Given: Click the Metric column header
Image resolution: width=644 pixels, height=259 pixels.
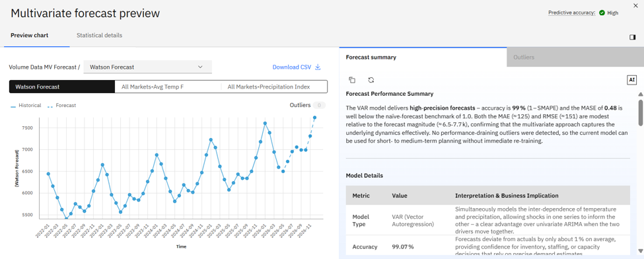Looking at the screenshot, I should point(361,196).
